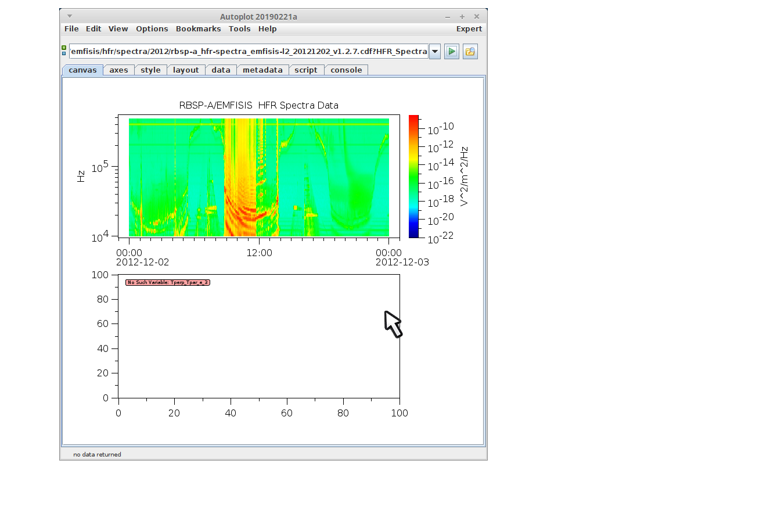The image size is (781, 532).
Task: Select the script tab
Action: [x=305, y=70]
